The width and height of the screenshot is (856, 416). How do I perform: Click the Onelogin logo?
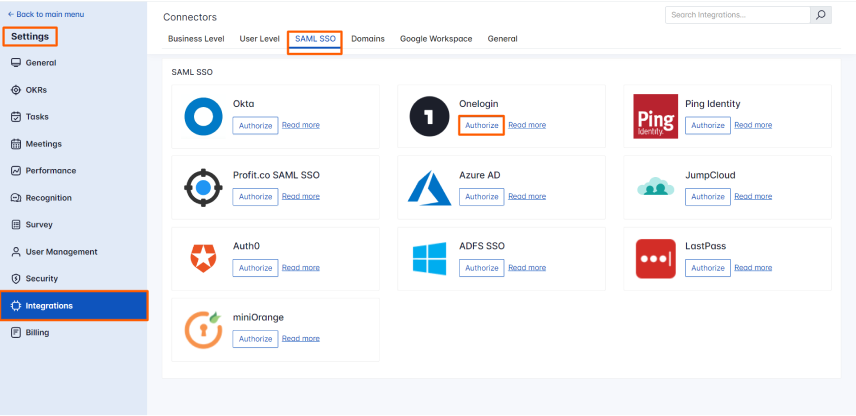[x=429, y=116]
